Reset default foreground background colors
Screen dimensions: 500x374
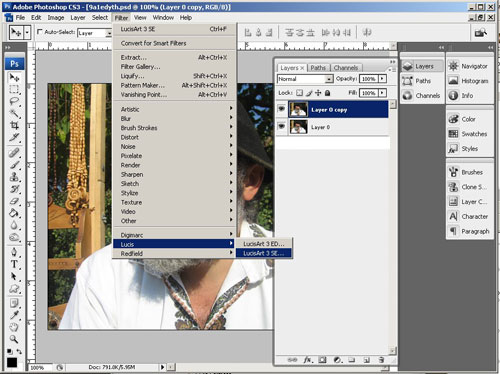pyautogui.click(x=10, y=351)
